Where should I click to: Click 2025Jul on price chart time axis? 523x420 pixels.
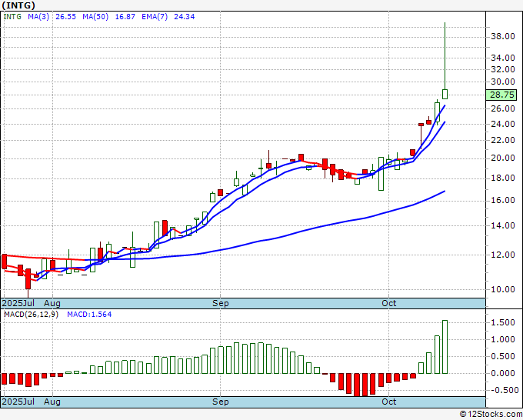click(18, 303)
